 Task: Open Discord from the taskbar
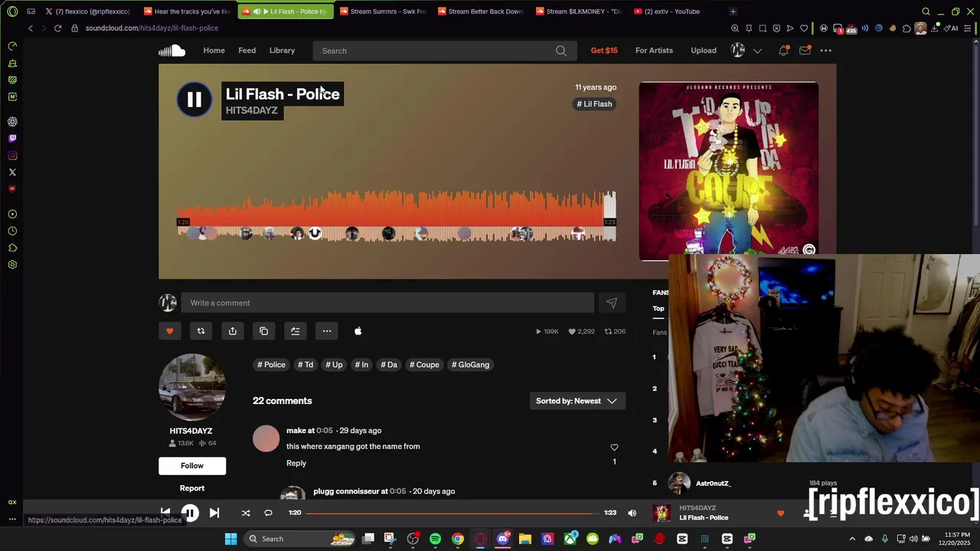click(x=502, y=539)
